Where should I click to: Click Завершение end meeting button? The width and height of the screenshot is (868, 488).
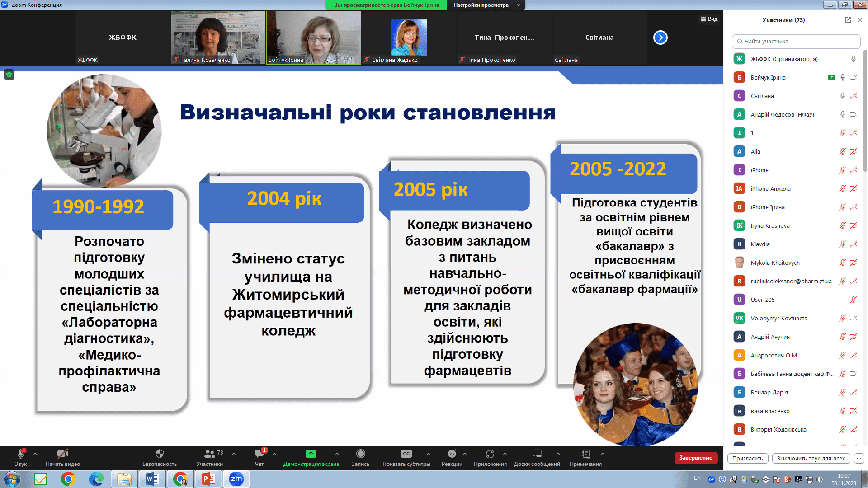click(696, 458)
